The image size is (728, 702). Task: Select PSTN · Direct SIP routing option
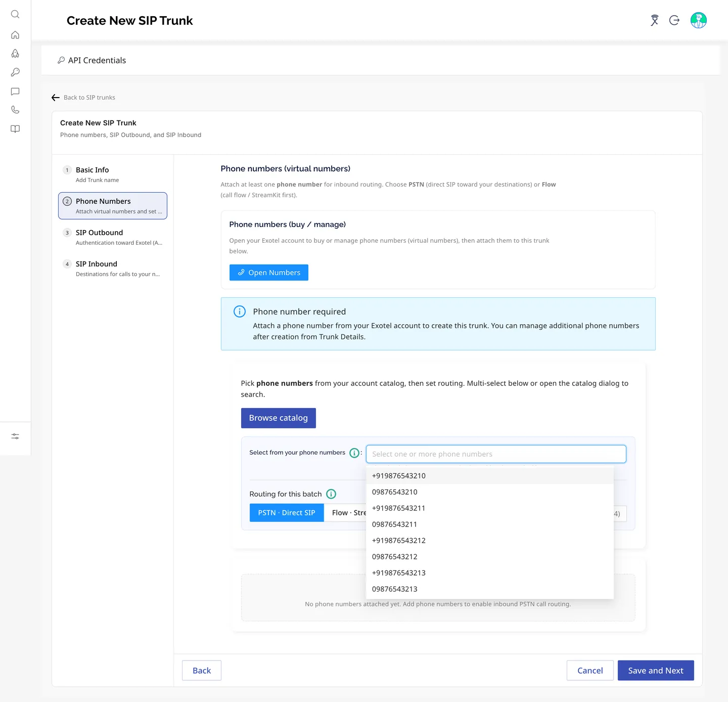point(287,513)
